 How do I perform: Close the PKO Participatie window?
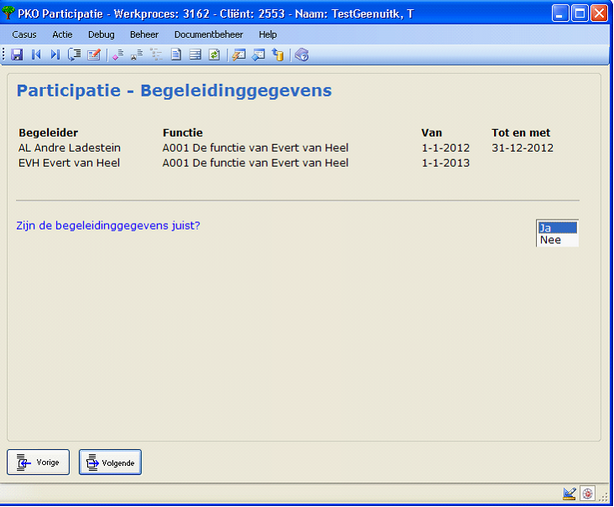click(x=599, y=14)
